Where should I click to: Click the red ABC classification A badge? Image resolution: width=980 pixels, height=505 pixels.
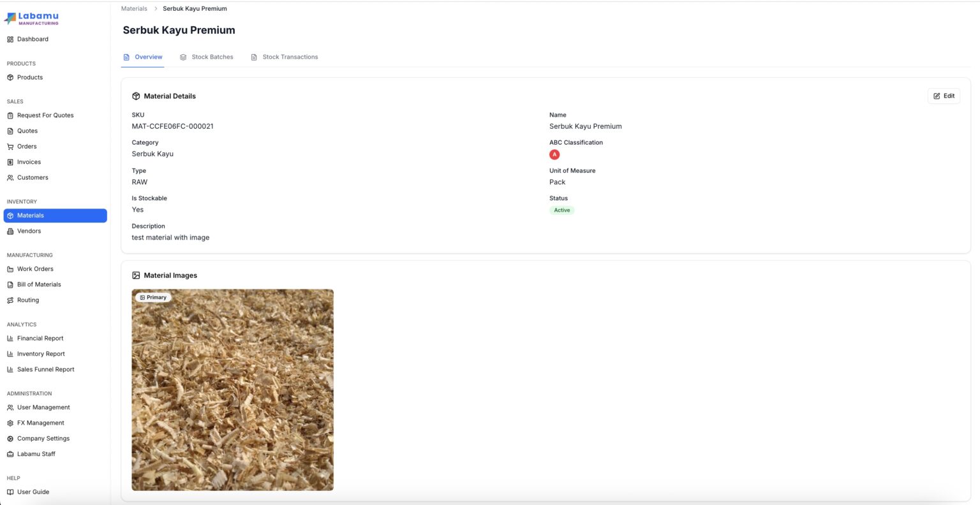554,155
